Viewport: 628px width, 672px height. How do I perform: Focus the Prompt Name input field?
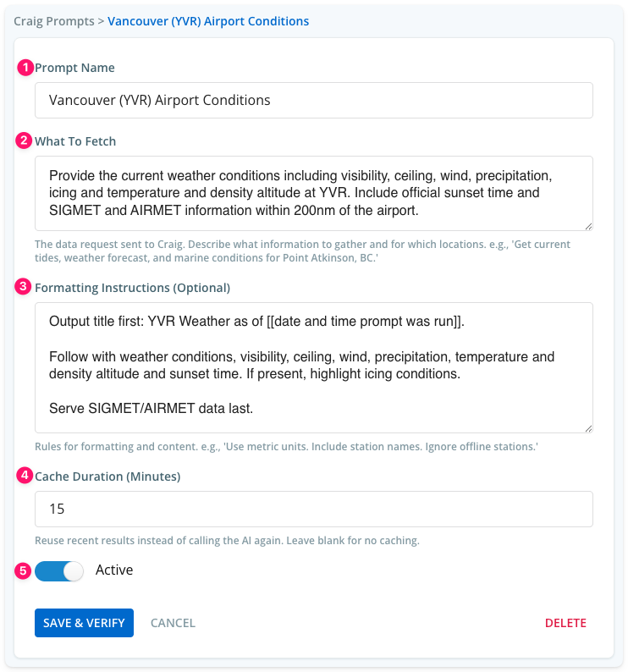pyautogui.click(x=314, y=100)
